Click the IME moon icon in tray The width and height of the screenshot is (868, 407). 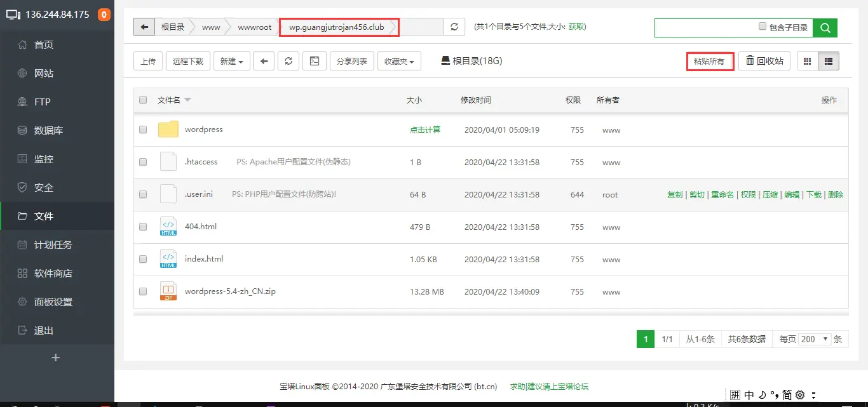pos(763,394)
